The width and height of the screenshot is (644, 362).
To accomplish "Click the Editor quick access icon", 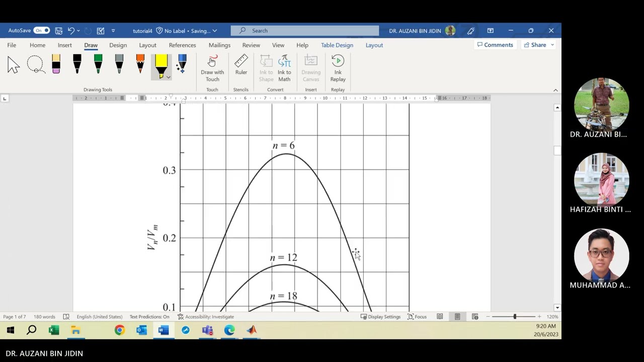I will tap(101, 31).
